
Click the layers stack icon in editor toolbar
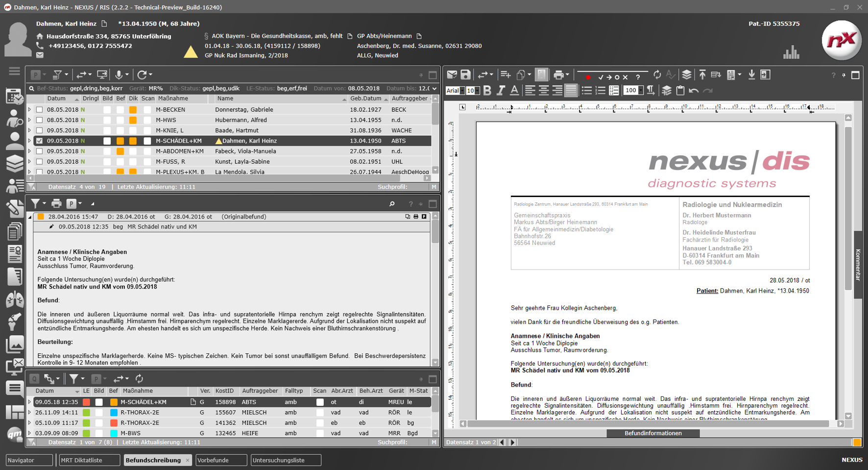tap(686, 75)
